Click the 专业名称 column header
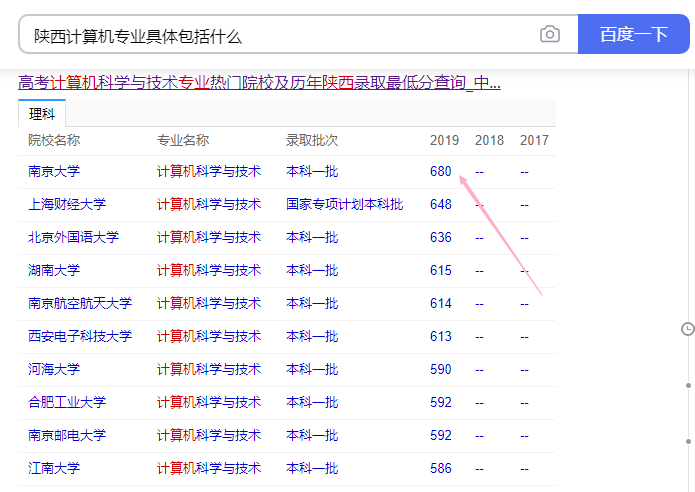This screenshot has height=492, width=695. [x=183, y=140]
